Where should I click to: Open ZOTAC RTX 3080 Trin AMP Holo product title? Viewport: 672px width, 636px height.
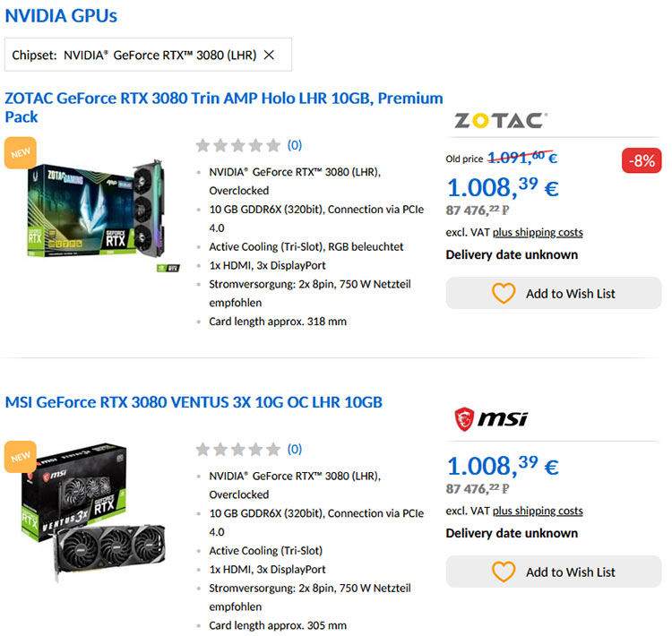click(224, 107)
